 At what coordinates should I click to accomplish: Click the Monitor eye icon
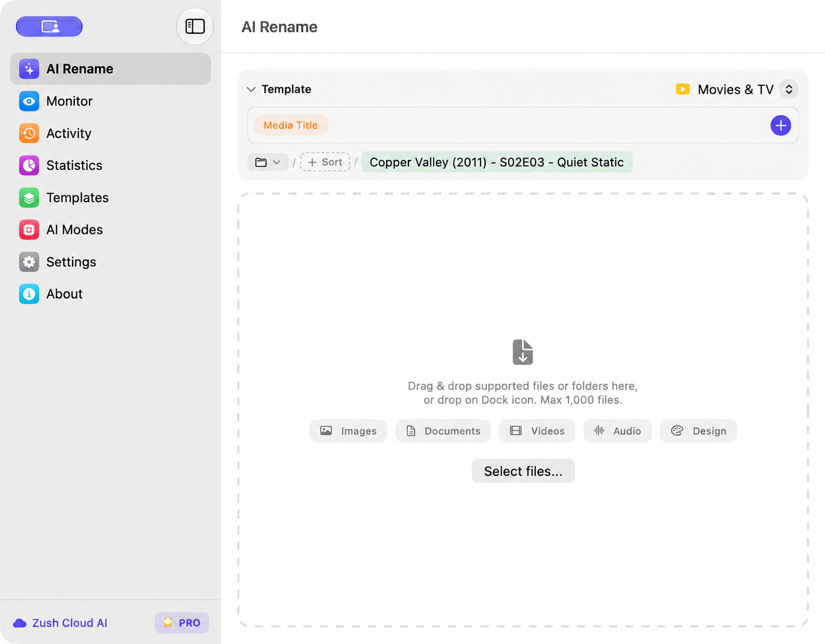29,101
